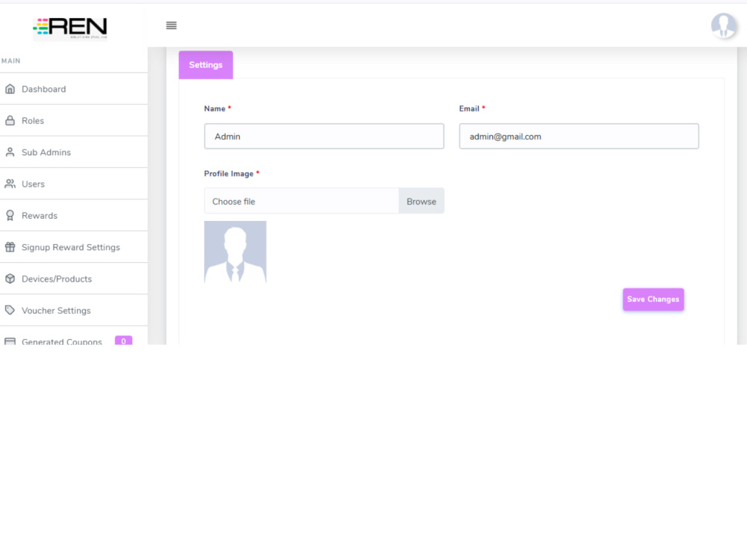Open Generated Coupons in the sidebar
Viewport: 747px width, 560px height.
74,336
